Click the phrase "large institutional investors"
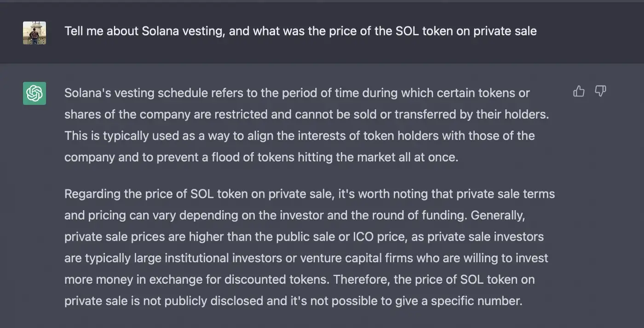This screenshot has height=328, width=644. point(208,258)
